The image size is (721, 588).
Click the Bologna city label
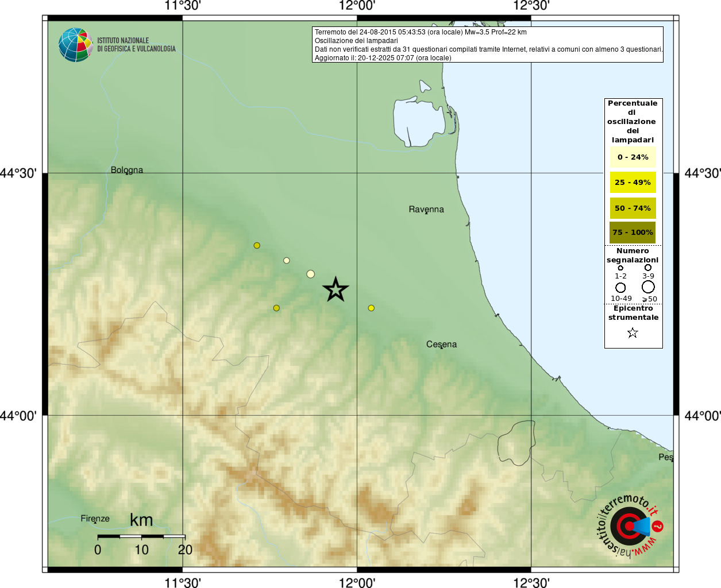(127, 170)
